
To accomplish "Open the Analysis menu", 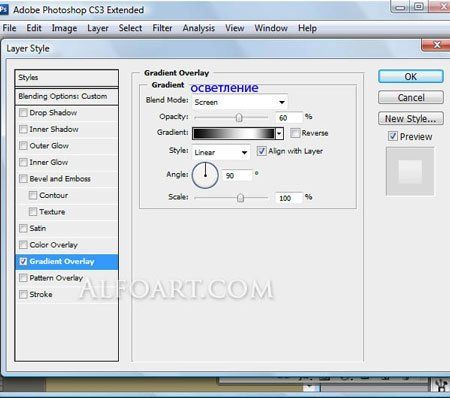I will pos(199,28).
